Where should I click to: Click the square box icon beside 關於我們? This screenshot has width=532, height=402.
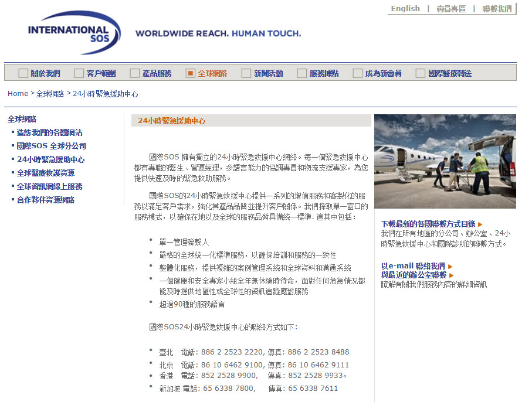click(23, 73)
